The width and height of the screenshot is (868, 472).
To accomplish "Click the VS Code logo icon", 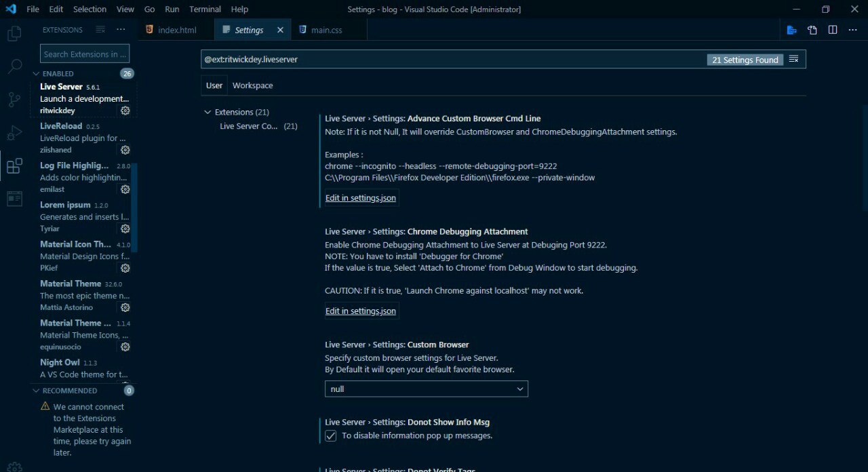I will tap(10, 9).
